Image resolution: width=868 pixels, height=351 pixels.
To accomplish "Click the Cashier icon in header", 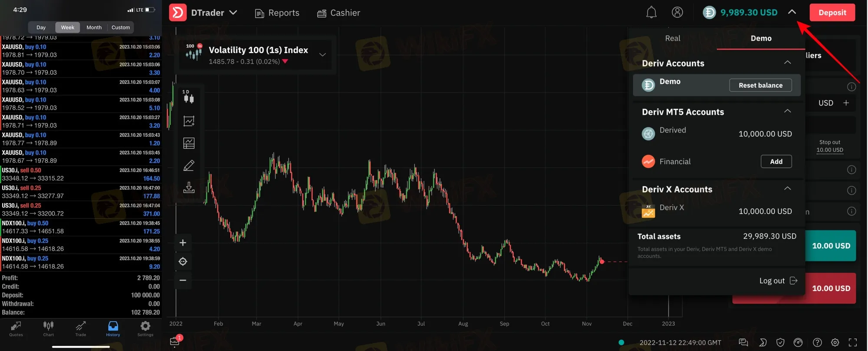I will (x=322, y=13).
